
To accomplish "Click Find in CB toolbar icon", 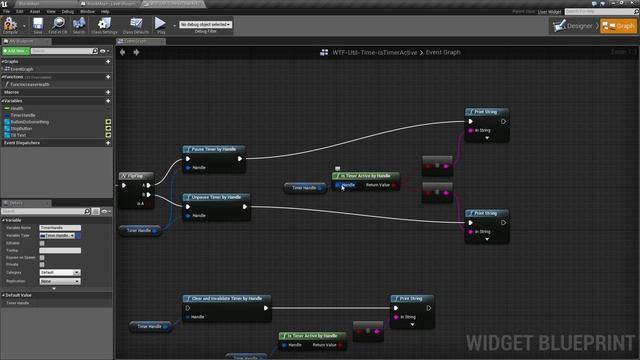I will 58,25.
